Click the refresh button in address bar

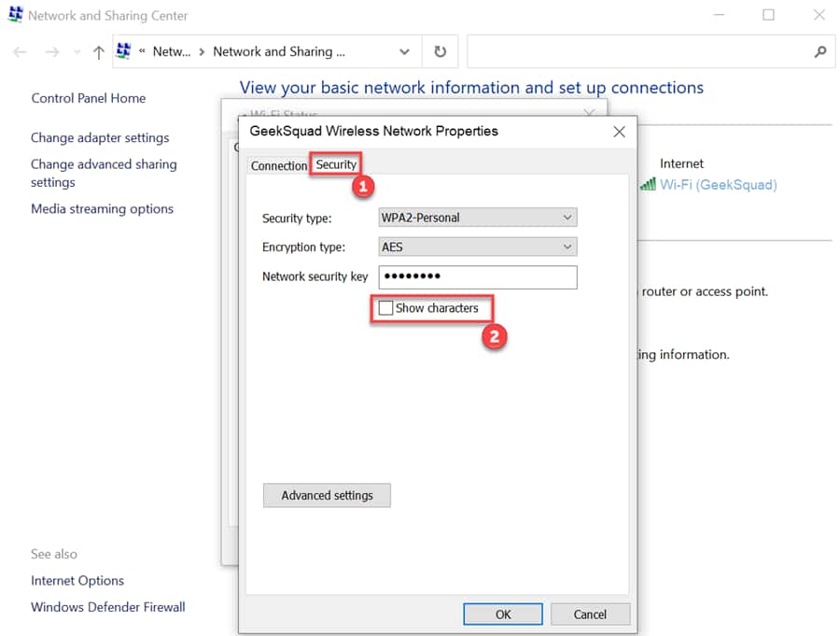[440, 52]
